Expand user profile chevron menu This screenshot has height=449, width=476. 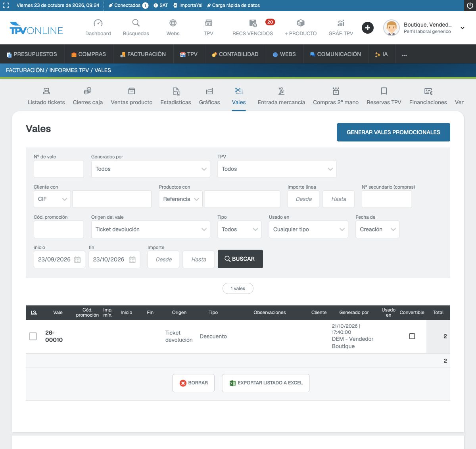point(463,28)
